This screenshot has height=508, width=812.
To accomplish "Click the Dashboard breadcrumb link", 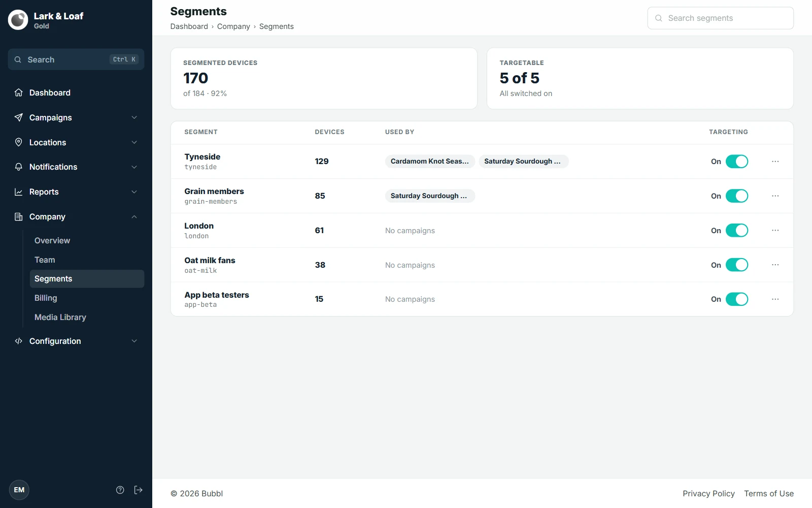I will pyautogui.click(x=189, y=26).
